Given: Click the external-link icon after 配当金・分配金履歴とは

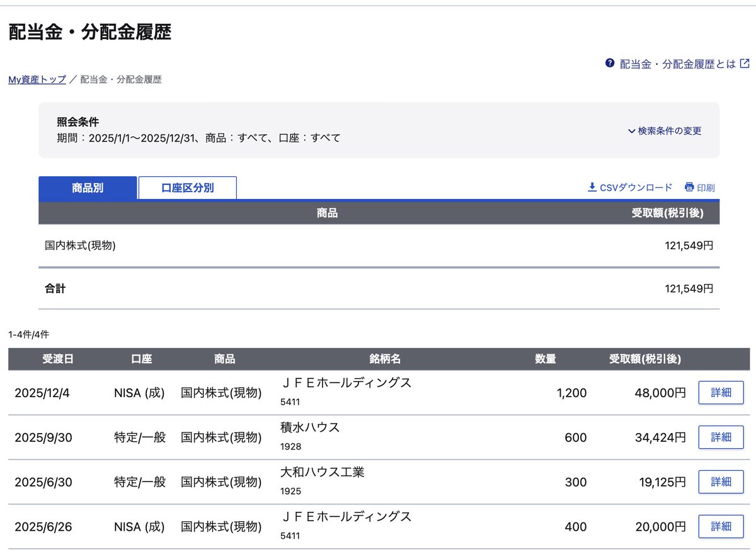Looking at the screenshot, I should 745,63.
